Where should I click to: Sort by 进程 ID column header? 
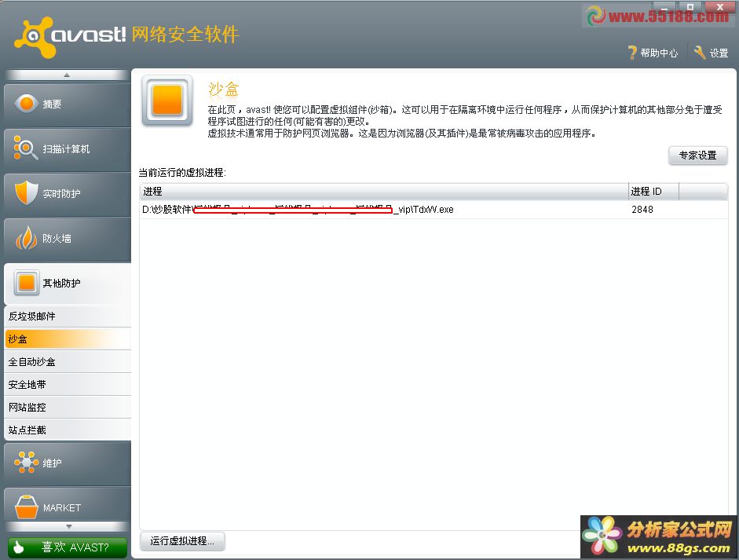coord(653,192)
